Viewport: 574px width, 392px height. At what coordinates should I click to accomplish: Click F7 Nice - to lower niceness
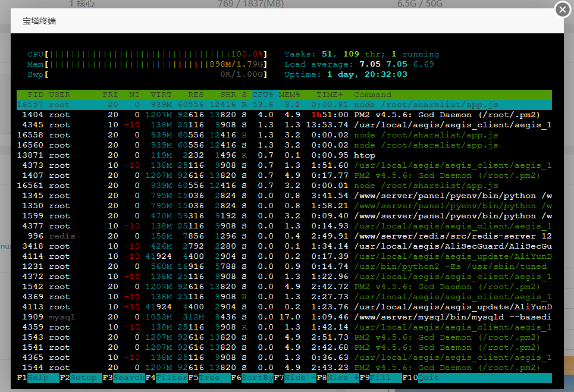(295, 378)
